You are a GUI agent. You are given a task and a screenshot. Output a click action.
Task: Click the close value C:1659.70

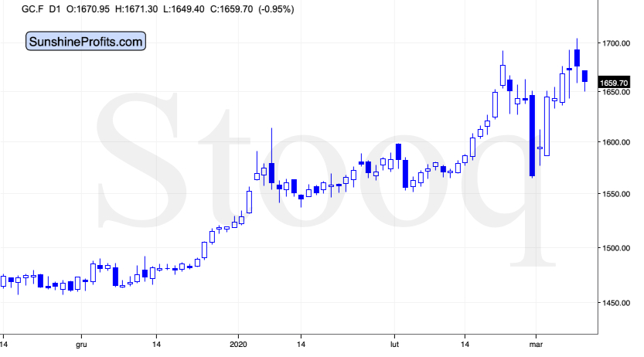click(231, 9)
